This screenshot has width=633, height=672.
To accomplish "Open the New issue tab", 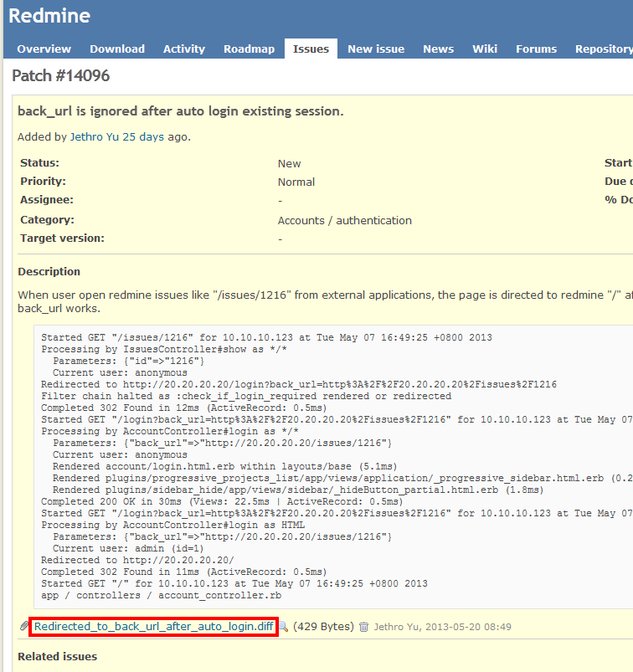I will [x=376, y=49].
